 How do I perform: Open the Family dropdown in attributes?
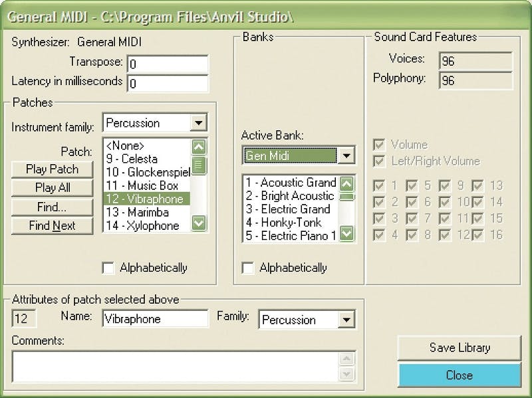346,320
